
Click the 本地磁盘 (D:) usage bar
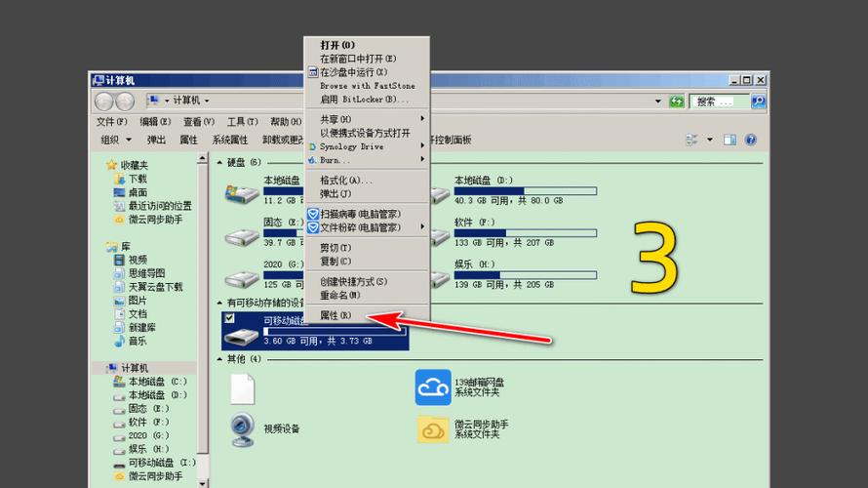pos(526,191)
